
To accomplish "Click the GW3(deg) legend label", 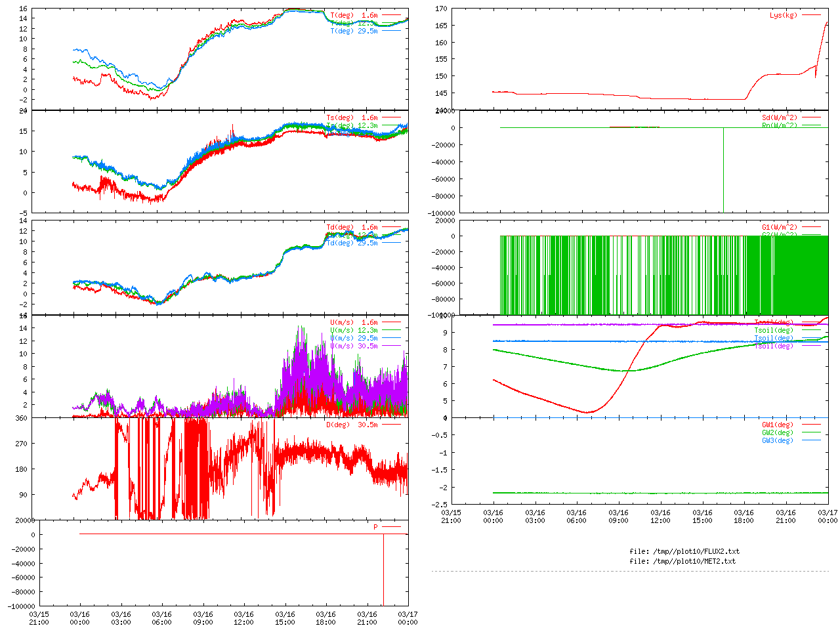I will tap(778, 440).
